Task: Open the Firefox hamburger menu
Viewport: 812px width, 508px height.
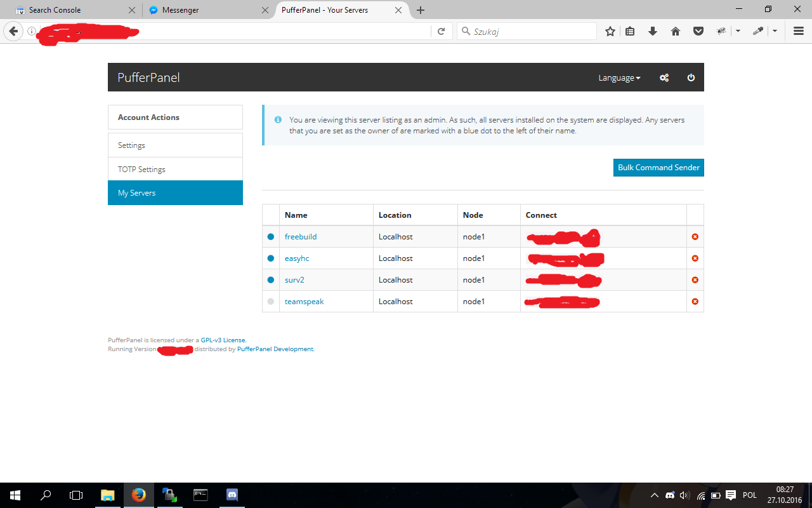Action: tap(799, 31)
